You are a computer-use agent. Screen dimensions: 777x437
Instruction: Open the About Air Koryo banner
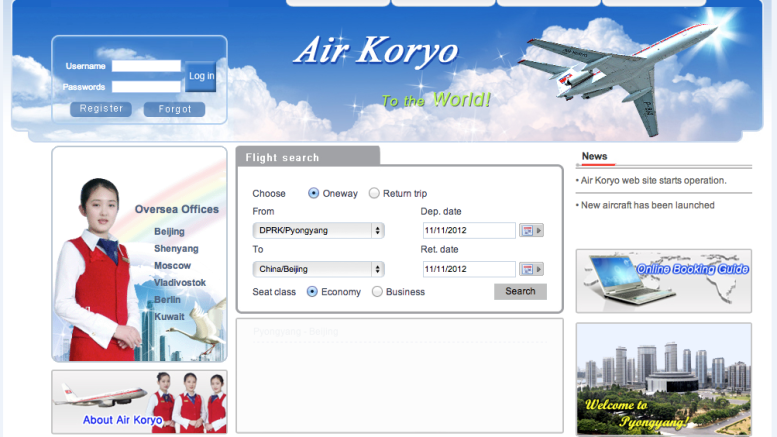[x=139, y=402]
